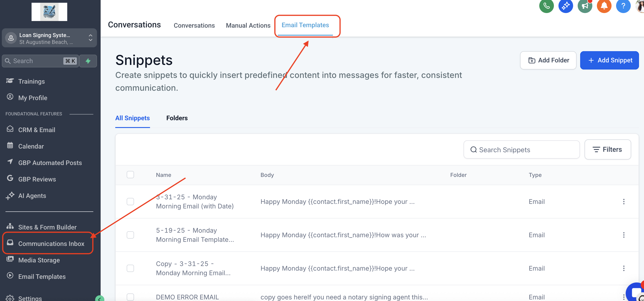Image resolution: width=644 pixels, height=301 pixels.
Task: Open Sites & Form Builder sidebar link
Action: click(47, 227)
